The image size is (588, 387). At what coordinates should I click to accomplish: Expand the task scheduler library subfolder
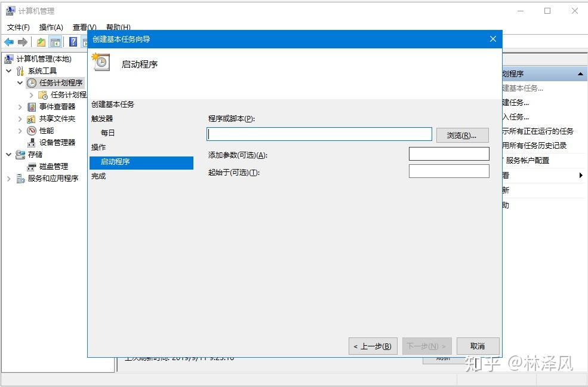point(32,95)
